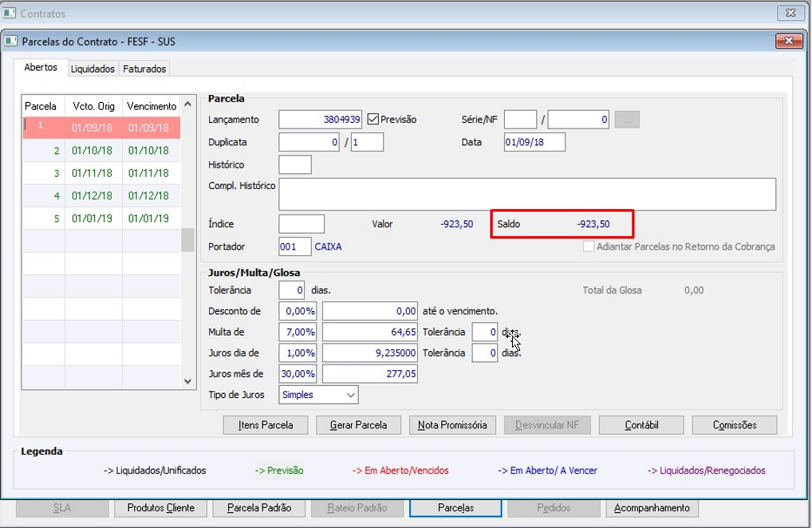Open the Série/NF ellipsis lookup button
The height and width of the screenshot is (528, 812).
[627, 120]
